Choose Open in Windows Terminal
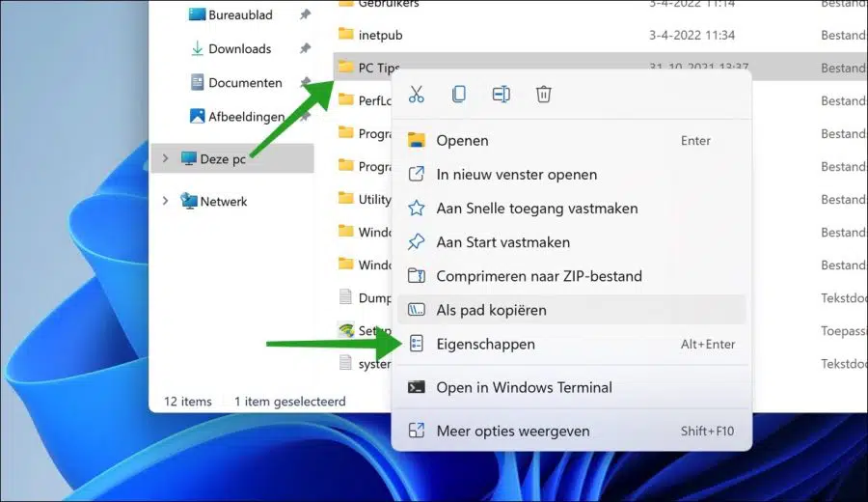 click(571, 387)
